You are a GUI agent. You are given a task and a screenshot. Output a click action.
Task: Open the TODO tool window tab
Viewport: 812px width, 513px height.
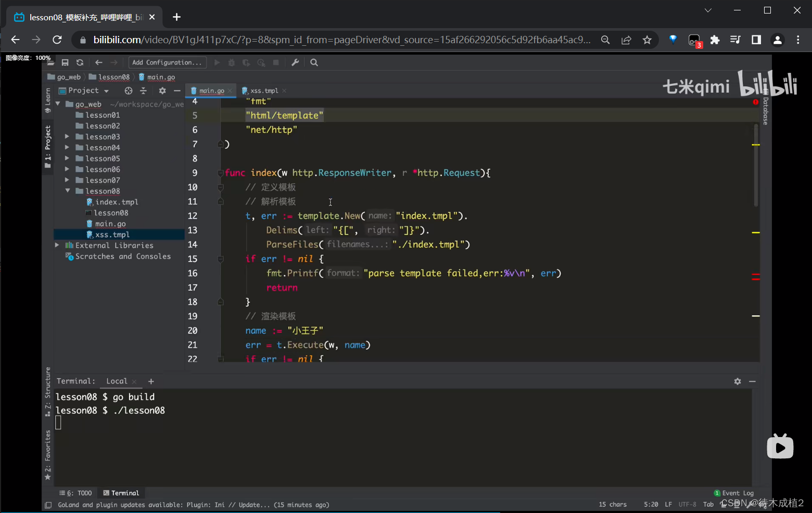pyautogui.click(x=76, y=493)
